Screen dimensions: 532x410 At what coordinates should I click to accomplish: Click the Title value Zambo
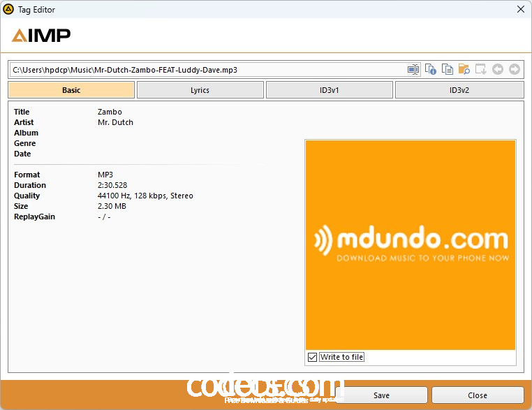coord(110,112)
